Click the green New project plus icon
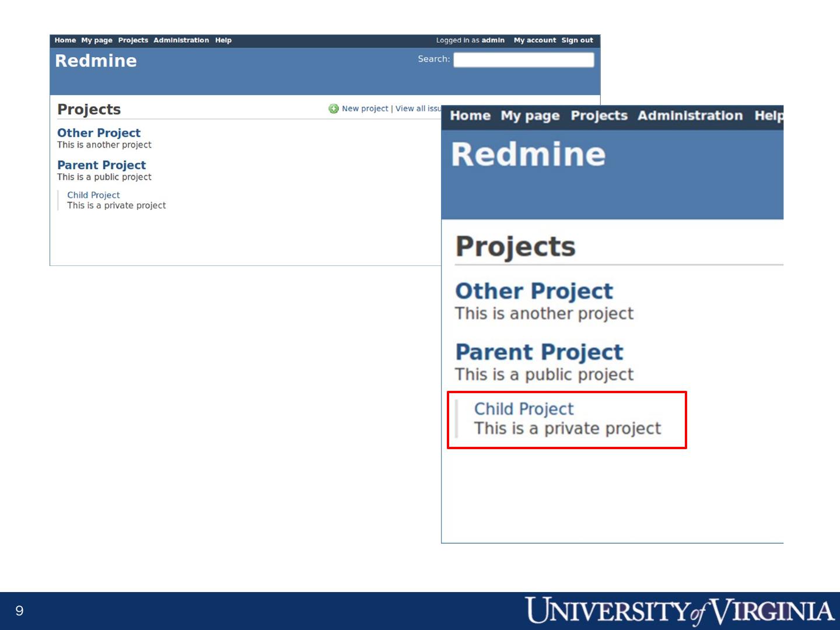Image resolution: width=840 pixels, height=630 pixels. click(x=334, y=108)
